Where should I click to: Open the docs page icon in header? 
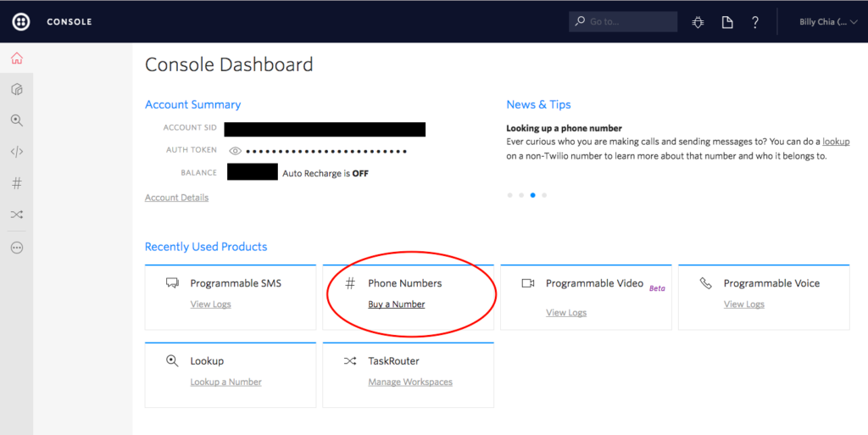(x=726, y=22)
